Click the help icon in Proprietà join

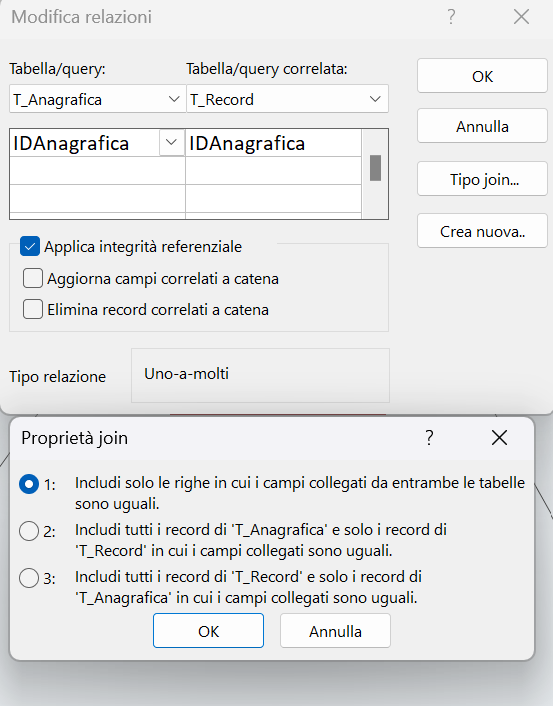click(x=429, y=437)
